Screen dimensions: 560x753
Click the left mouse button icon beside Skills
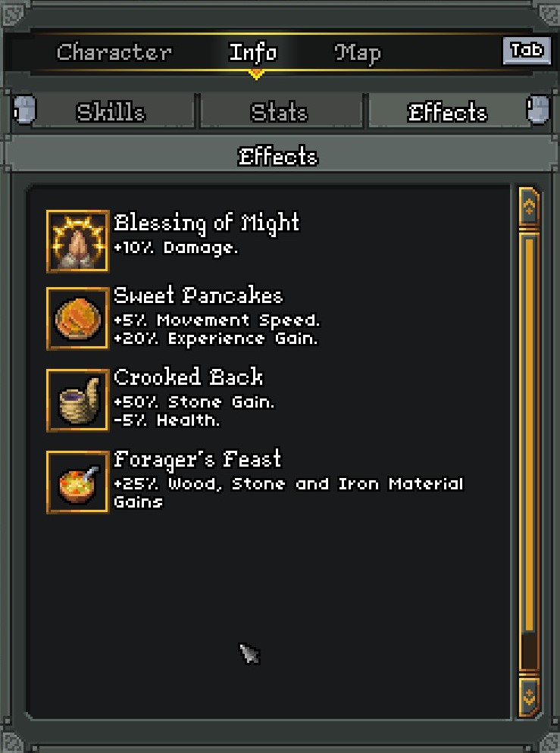tap(24, 111)
